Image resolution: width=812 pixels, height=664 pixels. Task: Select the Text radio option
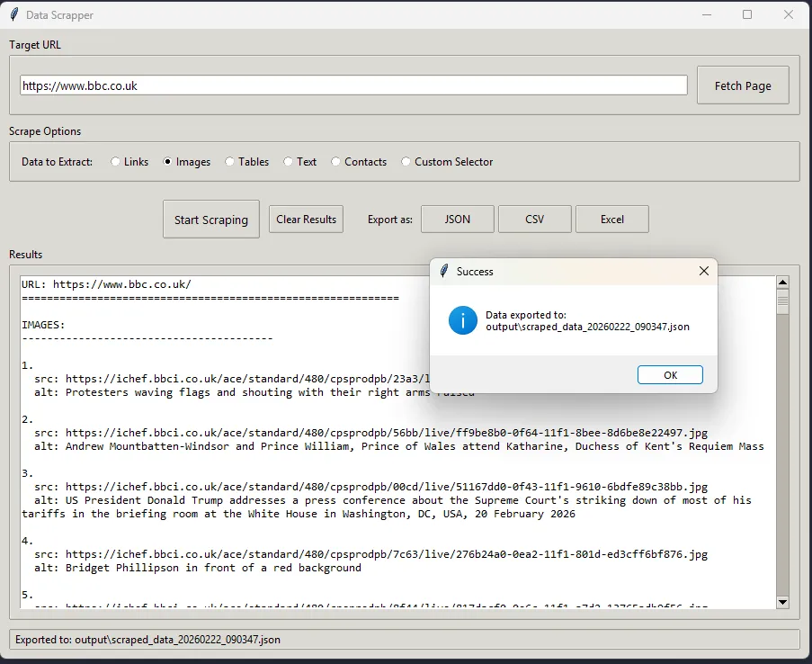289,162
